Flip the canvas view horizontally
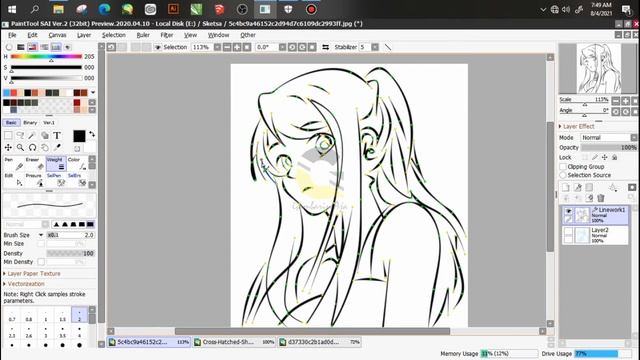The width and height of the screenshot is (640, 360). [325, 47]
